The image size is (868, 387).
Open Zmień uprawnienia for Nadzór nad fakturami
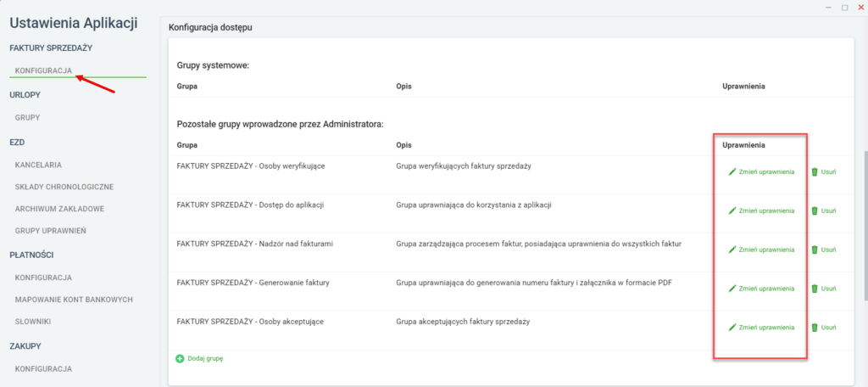762,250
